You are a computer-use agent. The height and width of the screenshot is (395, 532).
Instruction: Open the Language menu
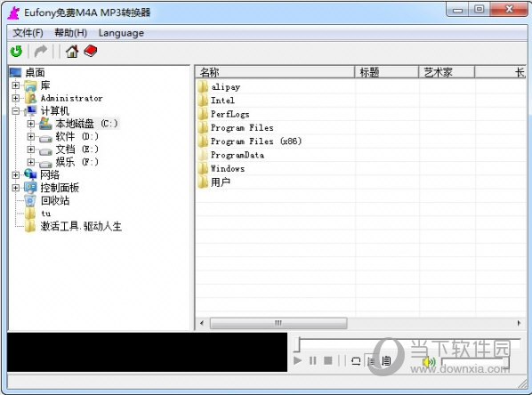[121, 33]
